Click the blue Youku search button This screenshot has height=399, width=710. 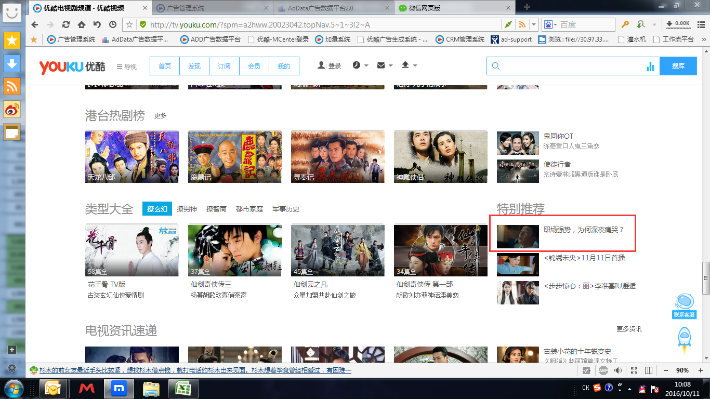click(x=678, y=66)
